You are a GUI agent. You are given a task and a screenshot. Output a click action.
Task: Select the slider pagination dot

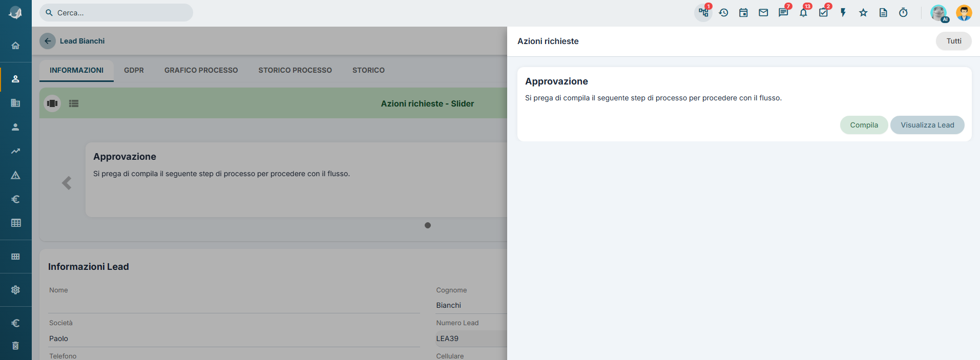[428, 225]
